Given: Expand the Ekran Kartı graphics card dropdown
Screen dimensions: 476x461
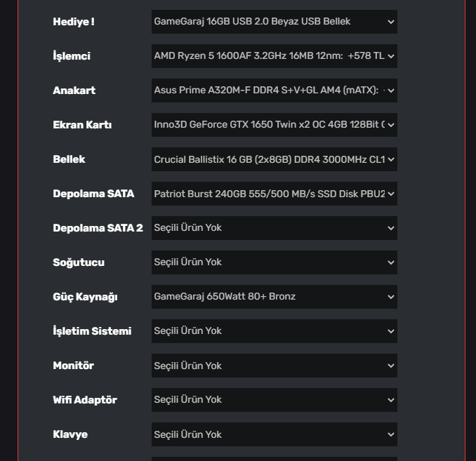Looking at the screenshot, I should tap(274, 125).
